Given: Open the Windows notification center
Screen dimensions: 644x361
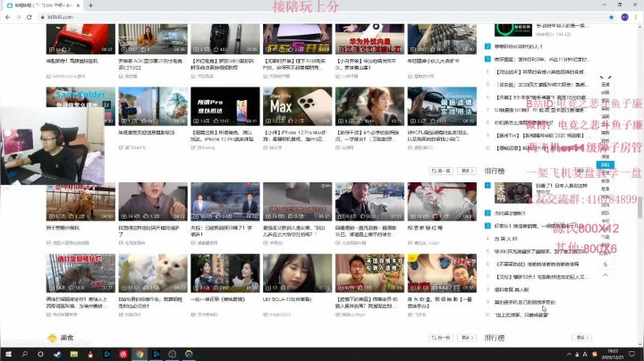Looking at the screenshot, I should coord(631,354).
